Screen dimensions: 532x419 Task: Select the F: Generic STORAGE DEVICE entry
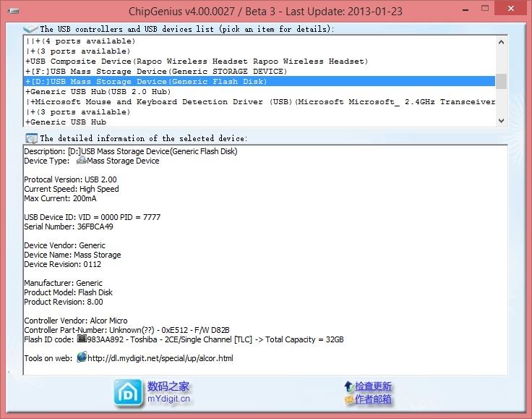[x=260, y=72]
